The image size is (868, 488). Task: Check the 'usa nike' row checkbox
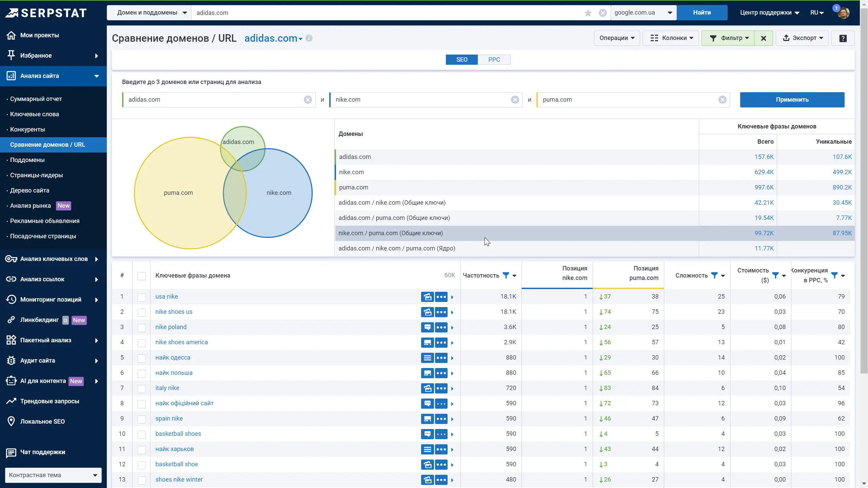(x=142, y=297)
